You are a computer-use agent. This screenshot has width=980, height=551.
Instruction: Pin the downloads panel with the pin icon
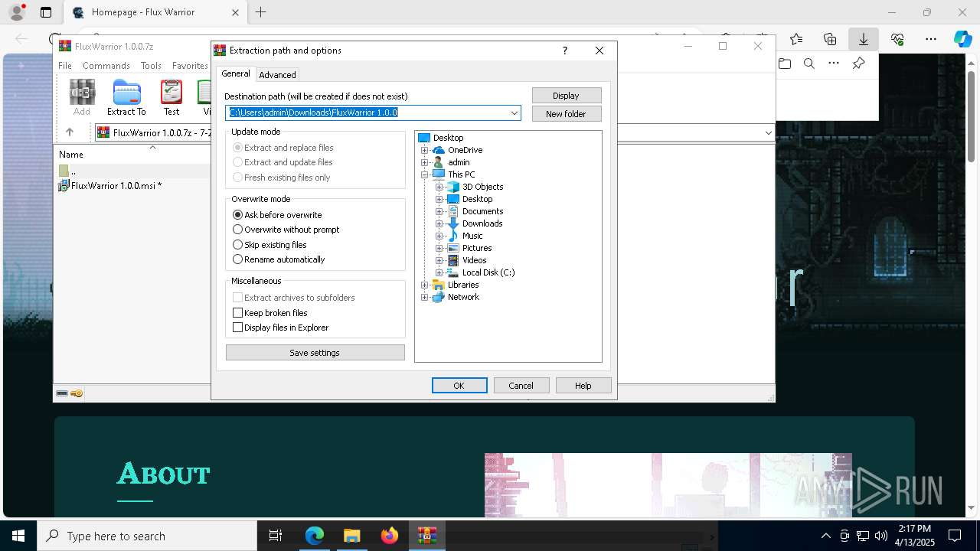coord(859,64)
